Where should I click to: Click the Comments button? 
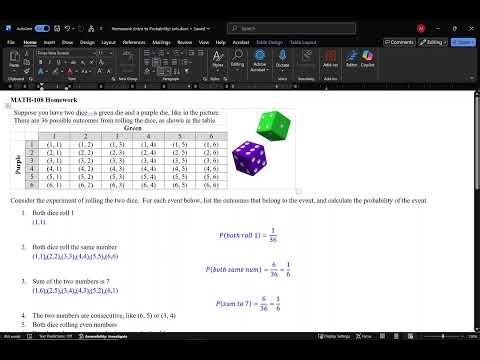[x=399, y=42]
